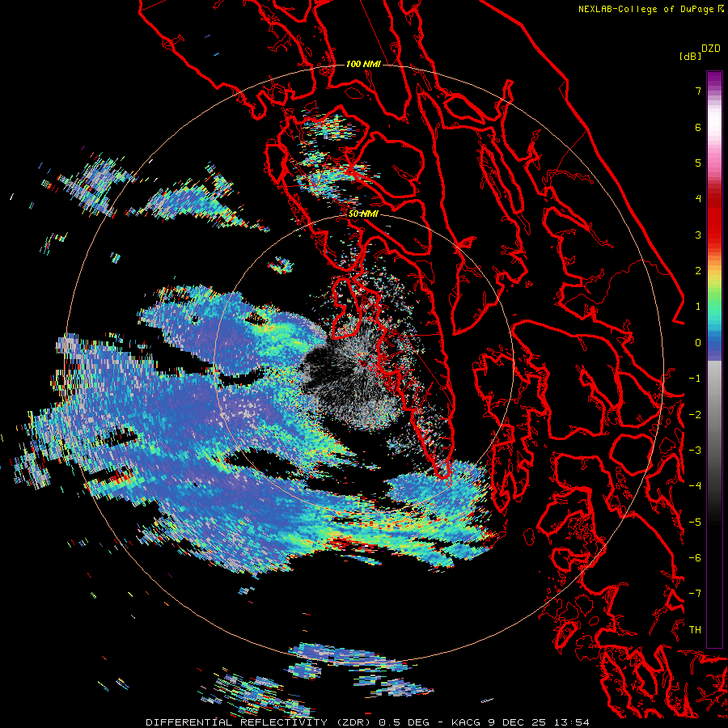Click the 4 value on color scale
This screenshot has width=728, height=728.
(698, 199)
